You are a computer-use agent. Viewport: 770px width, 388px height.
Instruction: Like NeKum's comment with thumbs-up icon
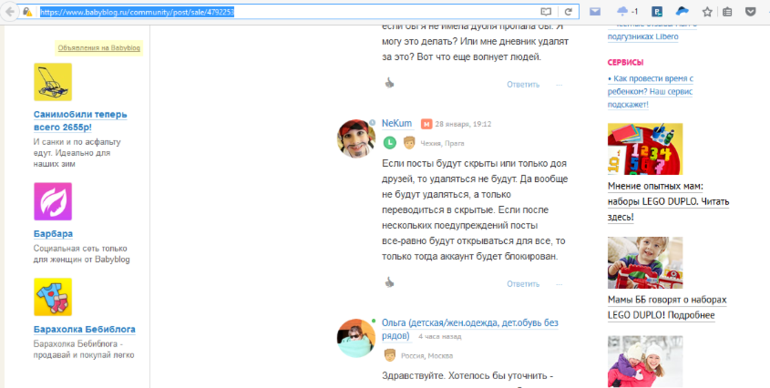point(389,282)
